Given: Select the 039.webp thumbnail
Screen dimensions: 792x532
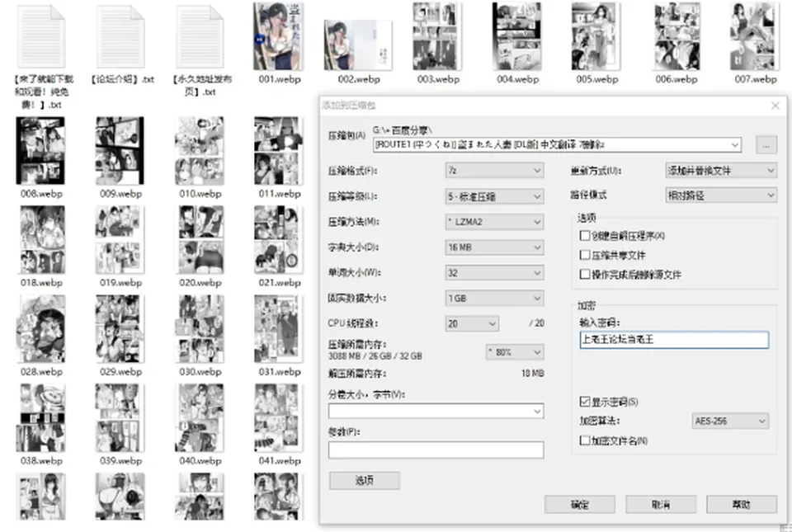Looking at the screenshot, I should [120, 418].
